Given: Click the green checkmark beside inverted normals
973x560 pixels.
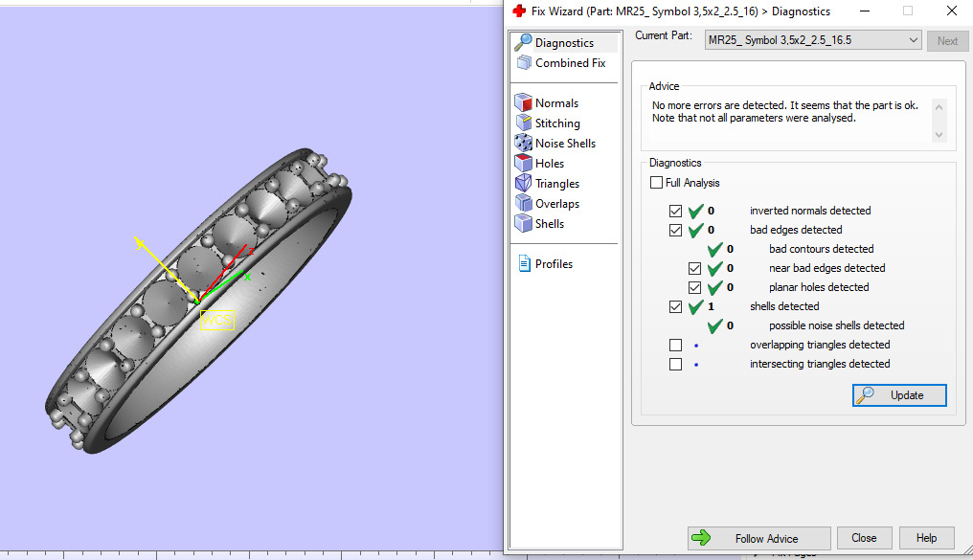Looking at the screenshot, I should point(695,211).
